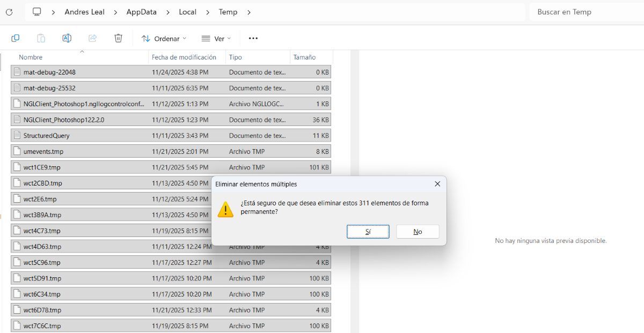The height and width of the screenshot is (333, 644).
Task: Click the Delete trash can icon
Action: point(118,38)
